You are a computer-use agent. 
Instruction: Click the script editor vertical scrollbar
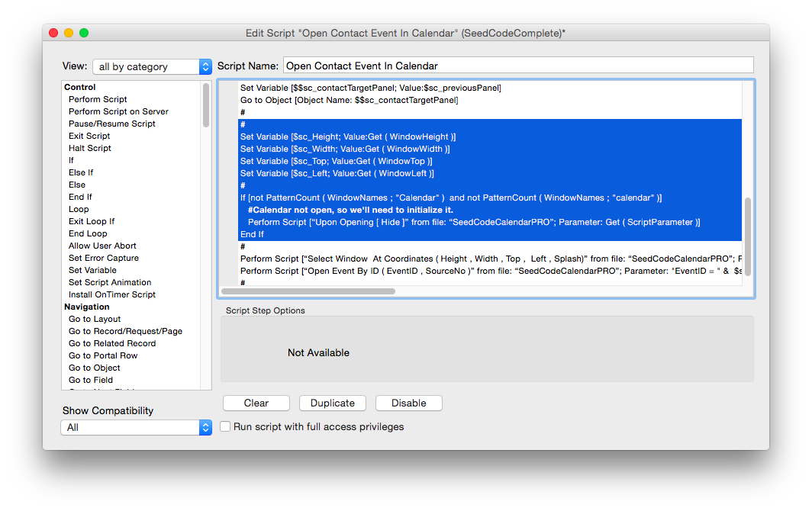[748, 236]
